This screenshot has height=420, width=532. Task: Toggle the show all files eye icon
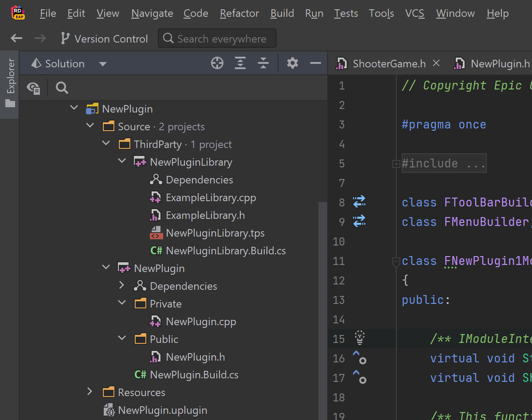(x=34, y=88)
